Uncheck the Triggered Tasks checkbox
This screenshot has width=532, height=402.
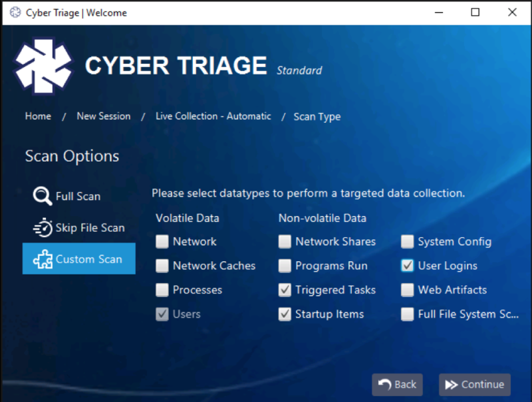tap(285, 290)
